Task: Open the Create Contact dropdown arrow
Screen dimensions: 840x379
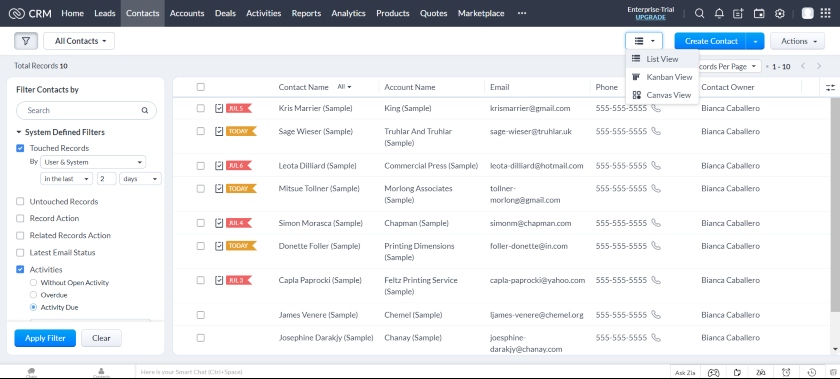Action: click(755, 41)
